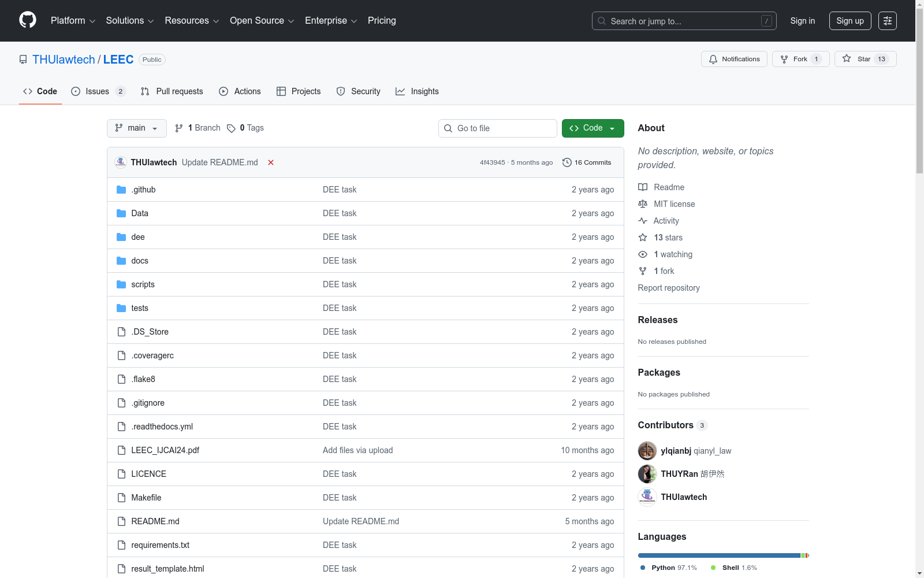Click the Sign up button
924x578 pixels.
(x=850, y=21)
